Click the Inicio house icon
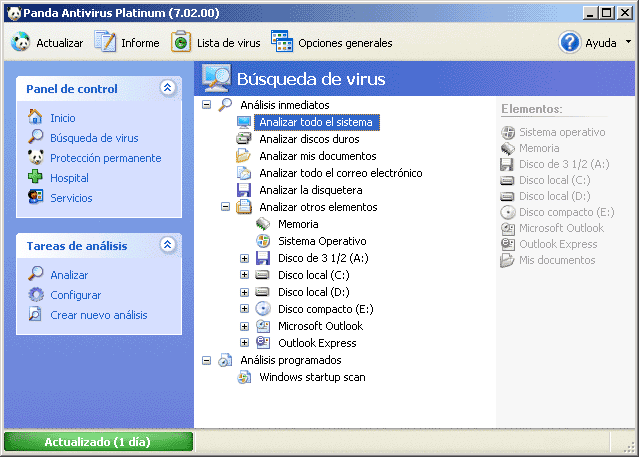 pos(35,117)
